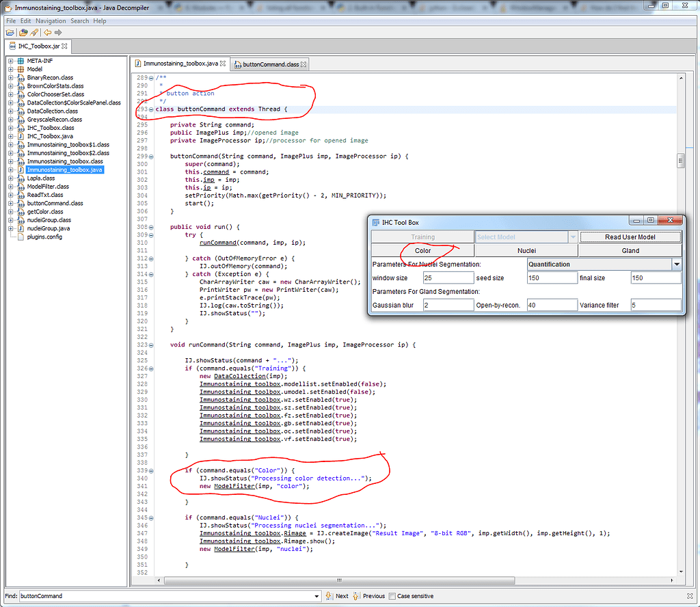Click the Open Type toolbar icon

[x=23, y=31]
